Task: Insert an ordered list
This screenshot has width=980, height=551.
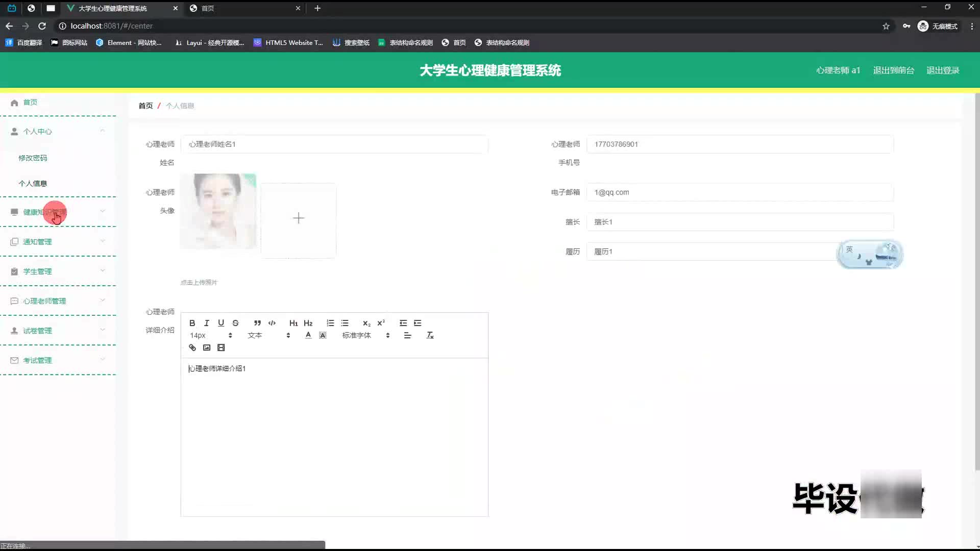Action: pos(330,323)
